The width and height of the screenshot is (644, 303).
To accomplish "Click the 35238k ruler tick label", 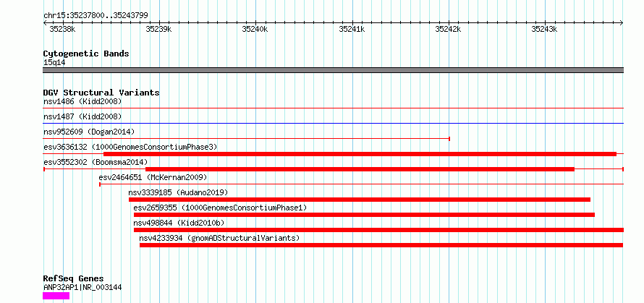I will (x=62, y=29).
